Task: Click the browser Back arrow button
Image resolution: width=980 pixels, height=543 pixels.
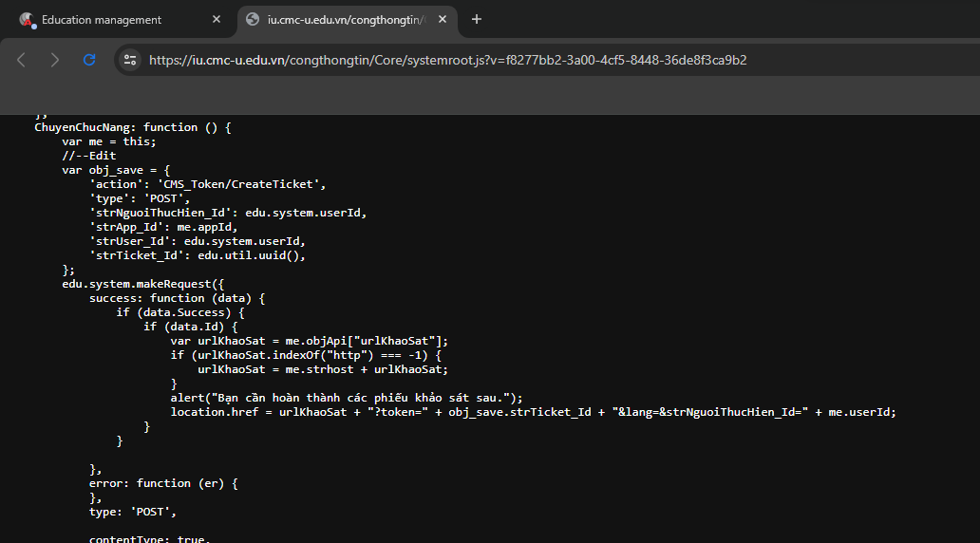Action: tap(21, 60)
